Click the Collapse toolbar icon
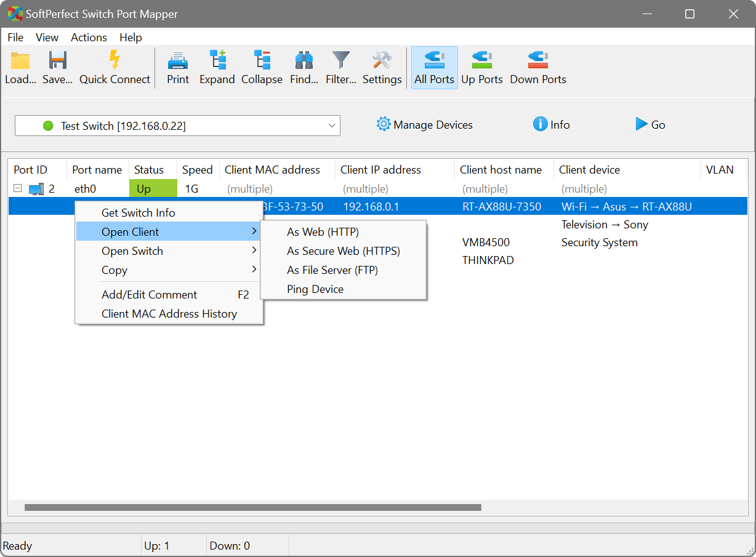Viewport: 756px width, 557px height. click(x=262, y=60)
